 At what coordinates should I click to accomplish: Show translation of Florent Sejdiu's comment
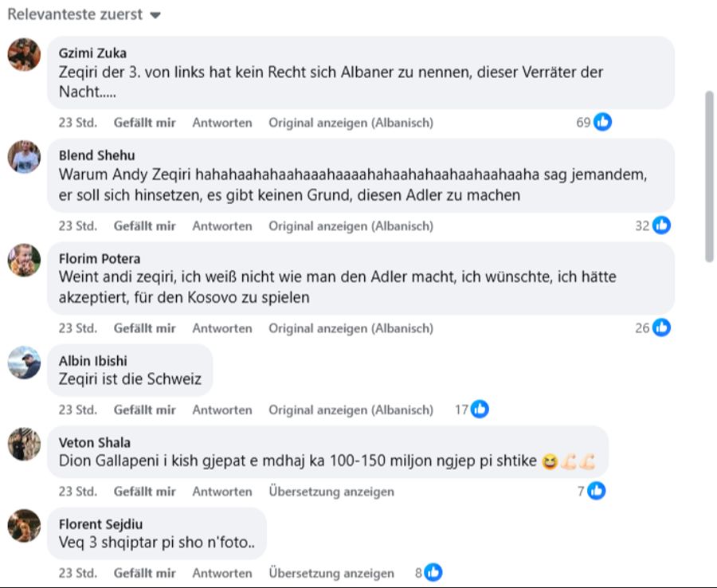[x=331, y=573]
